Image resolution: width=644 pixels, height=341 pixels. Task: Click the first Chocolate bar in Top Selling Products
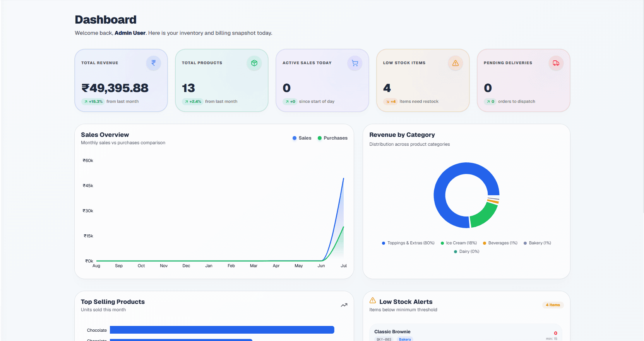(x=222, y=330)
